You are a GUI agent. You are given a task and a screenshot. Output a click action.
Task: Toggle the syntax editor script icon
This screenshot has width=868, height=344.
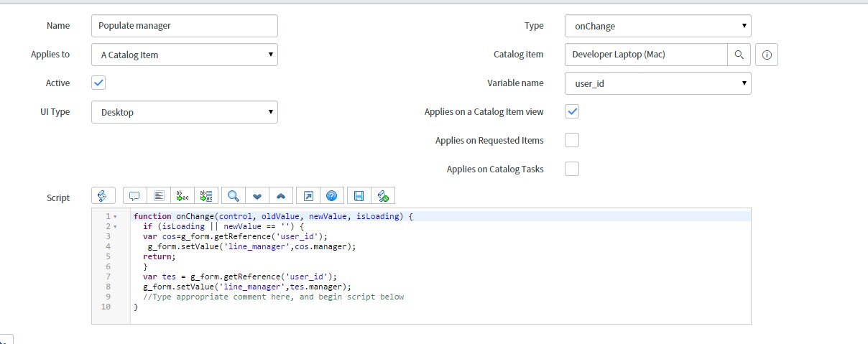pos(103,195)
